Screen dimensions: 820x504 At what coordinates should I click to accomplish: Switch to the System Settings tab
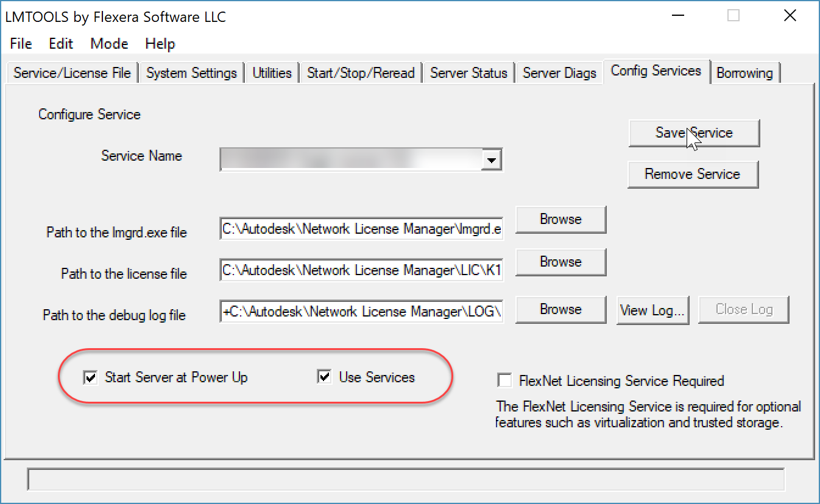coord(191,73)
